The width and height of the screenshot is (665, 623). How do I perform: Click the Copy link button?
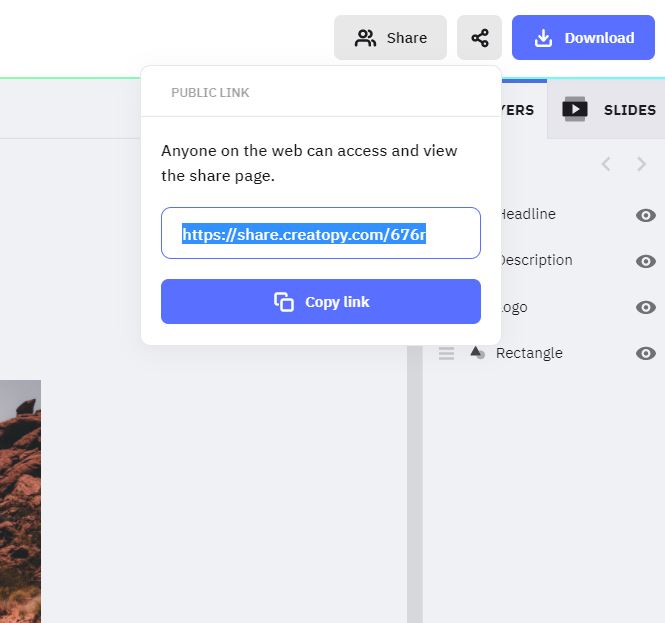pos(321,302)
